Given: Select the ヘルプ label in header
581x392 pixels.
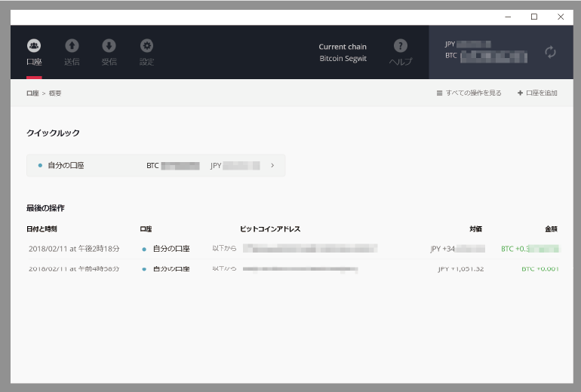Looking at the screenshot, I should point(401,62).
